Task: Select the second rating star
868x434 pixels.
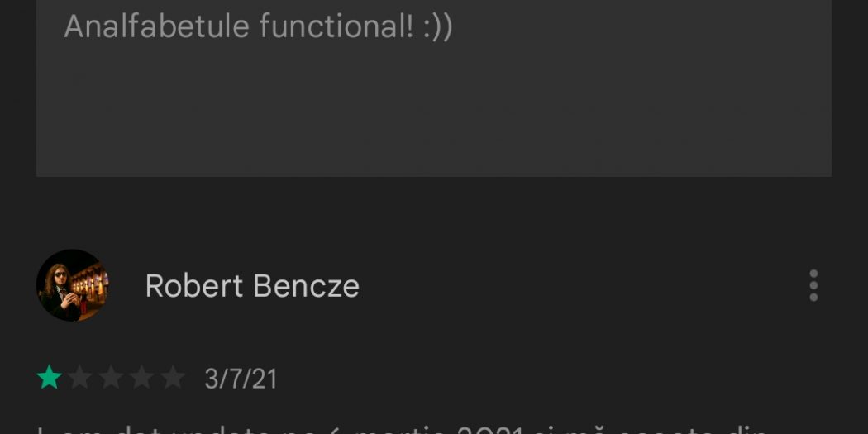Action: [80, 379]
